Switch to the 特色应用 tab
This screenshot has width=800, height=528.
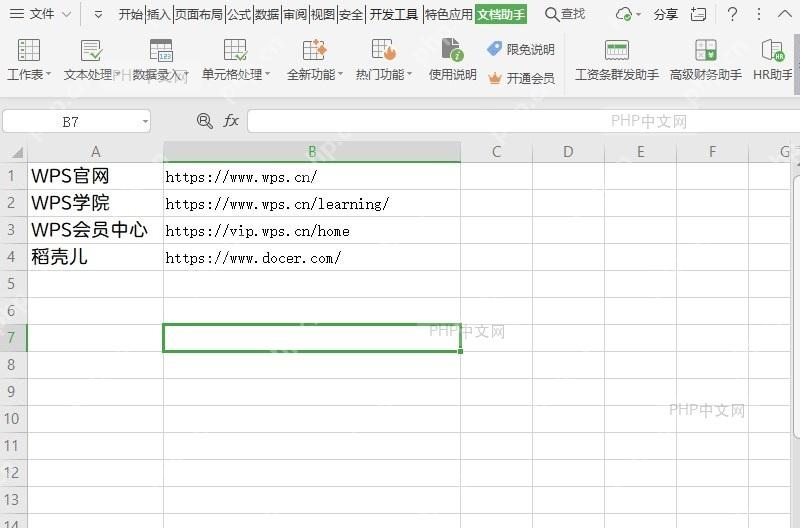[448, 14]
